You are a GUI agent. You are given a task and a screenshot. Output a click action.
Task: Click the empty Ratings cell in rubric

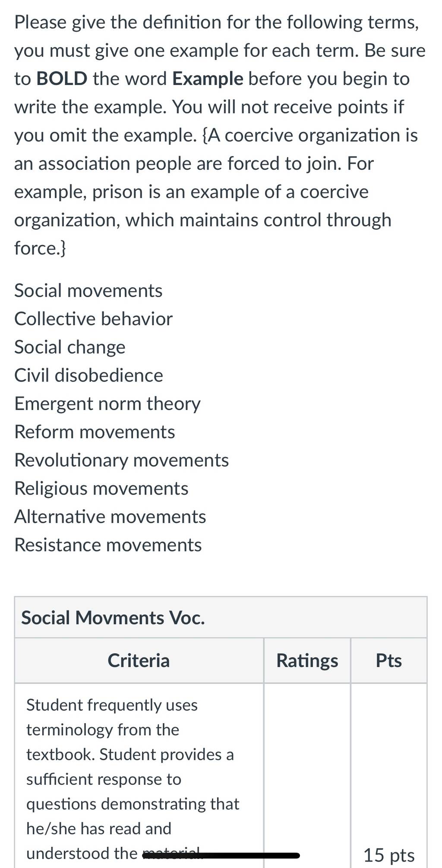tap(307, 775)
